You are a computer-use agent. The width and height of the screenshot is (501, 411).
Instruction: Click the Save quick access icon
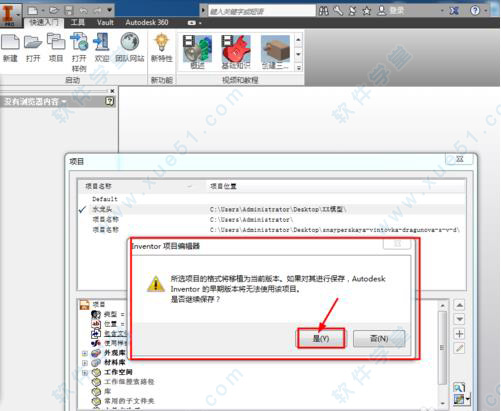tap(69, 11)
